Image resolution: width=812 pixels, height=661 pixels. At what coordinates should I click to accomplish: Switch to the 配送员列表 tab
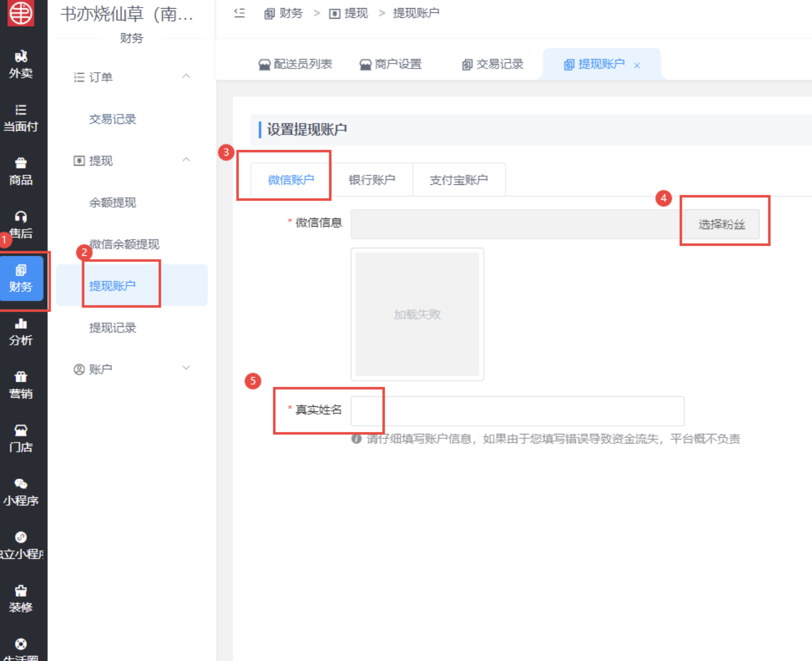point(295,64)
